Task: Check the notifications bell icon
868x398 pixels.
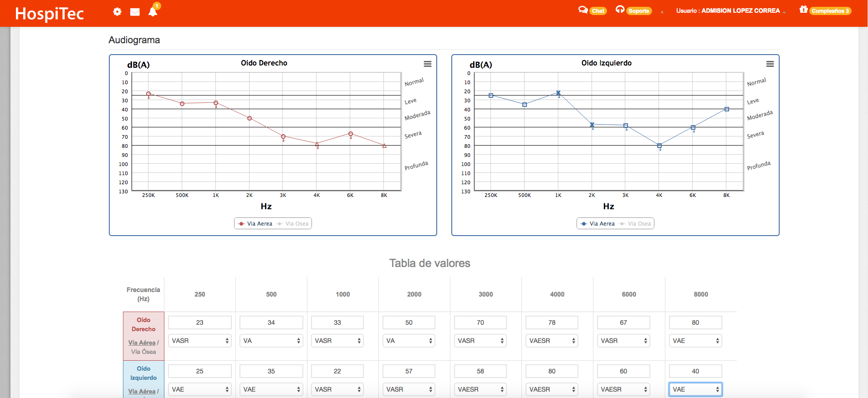Action: tap(153, 12)
